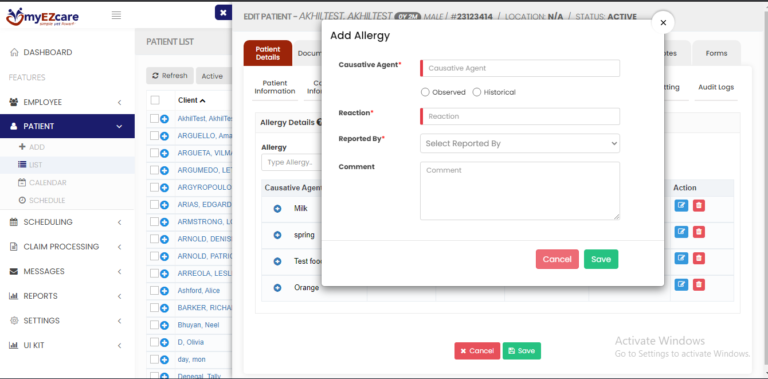Cancel the Add Allergy dialog
Screen dimensions: 768x379
pyautogui.click(x=557, y=259)
